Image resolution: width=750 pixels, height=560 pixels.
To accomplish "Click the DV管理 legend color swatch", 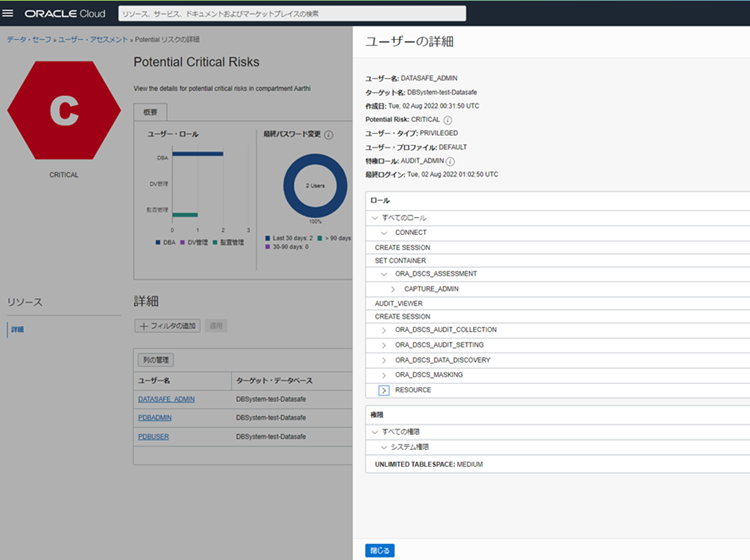I will click(x=182, y=242).
